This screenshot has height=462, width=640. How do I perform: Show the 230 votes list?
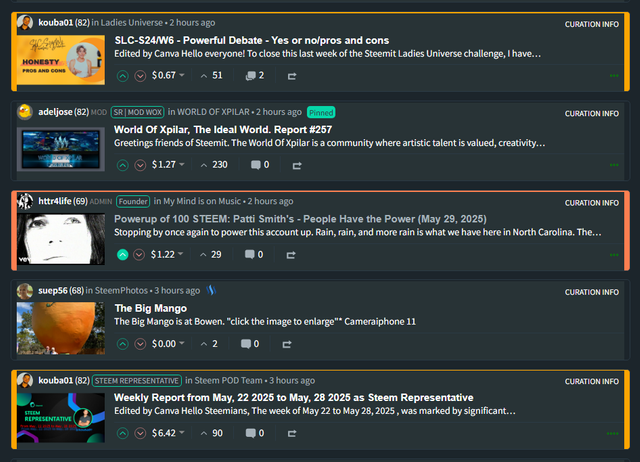[214, 165]
